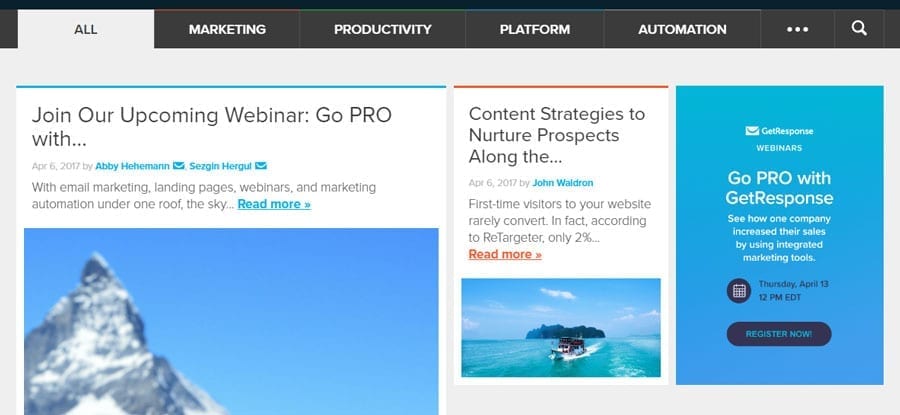Click envelope icon next to Abby Hehemann
This screenshot has width=900, height=415.
click(x=179, y=166)
